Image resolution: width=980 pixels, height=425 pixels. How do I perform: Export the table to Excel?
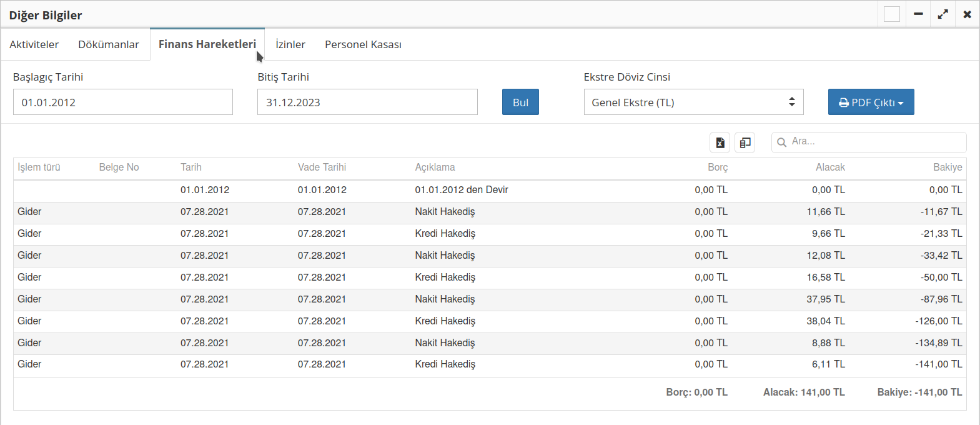(x=720, y=142)
